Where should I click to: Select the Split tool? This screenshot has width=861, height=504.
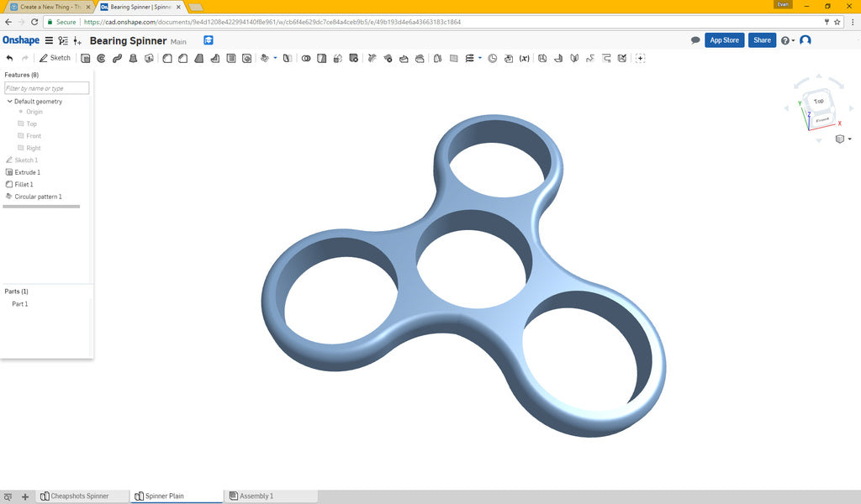(322, 58)
